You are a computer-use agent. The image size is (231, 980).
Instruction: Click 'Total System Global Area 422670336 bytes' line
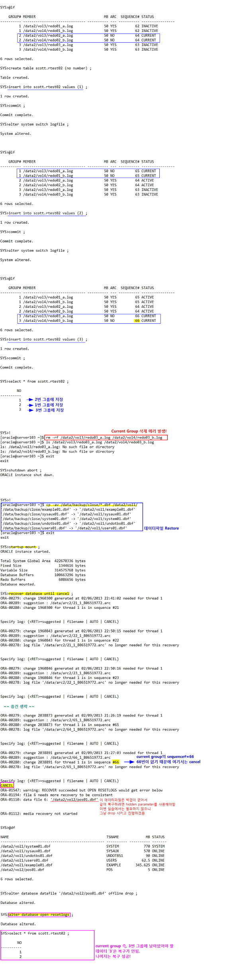click(x=43, y=561)
